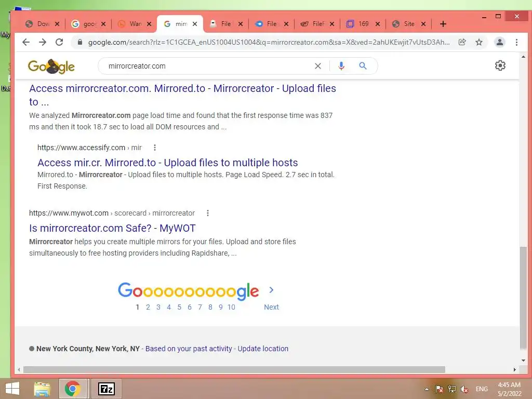Viewport: 532px width, 399px height.
Task: Open the muted volume tray icon
Action: (x=464, y=389)
